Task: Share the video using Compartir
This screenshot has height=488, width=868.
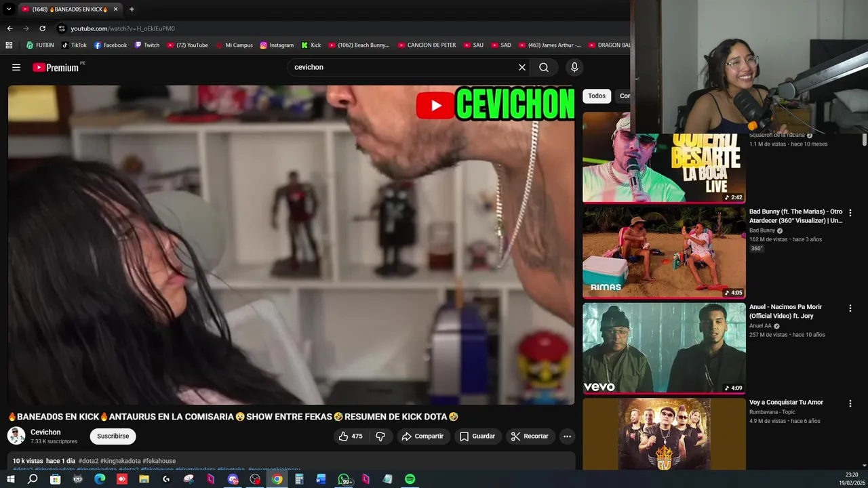Action: [x=422, y=436]
